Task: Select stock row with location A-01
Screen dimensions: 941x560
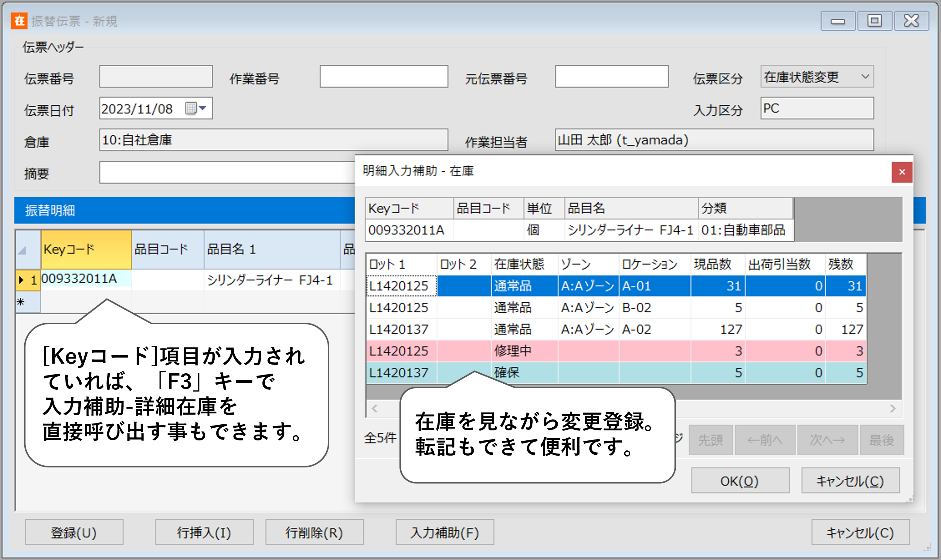Action: pos(616,286)
